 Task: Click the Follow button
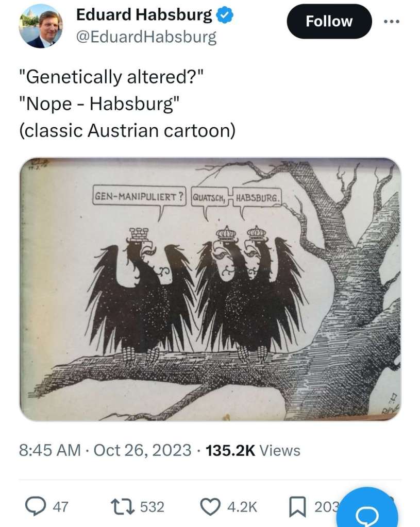click(329, 21)
